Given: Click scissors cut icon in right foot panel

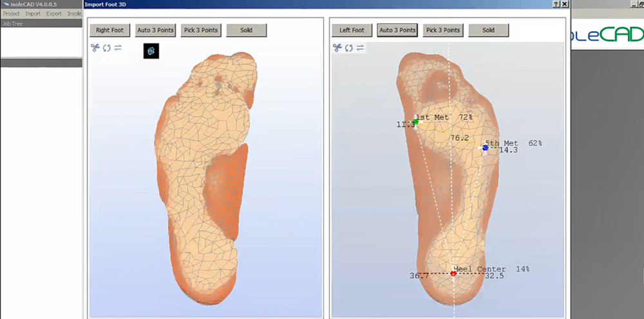Looking at the screenshot, I should 95,48.
